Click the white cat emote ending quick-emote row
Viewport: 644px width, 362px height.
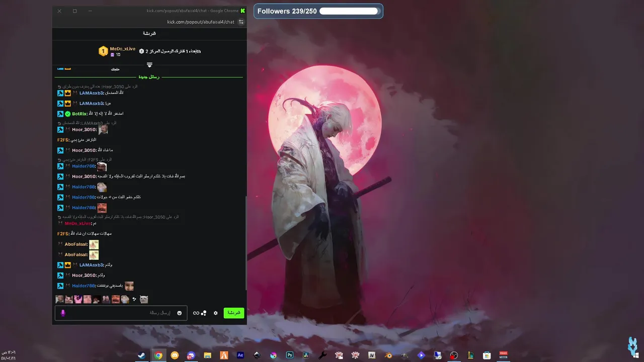click(144, 299)
